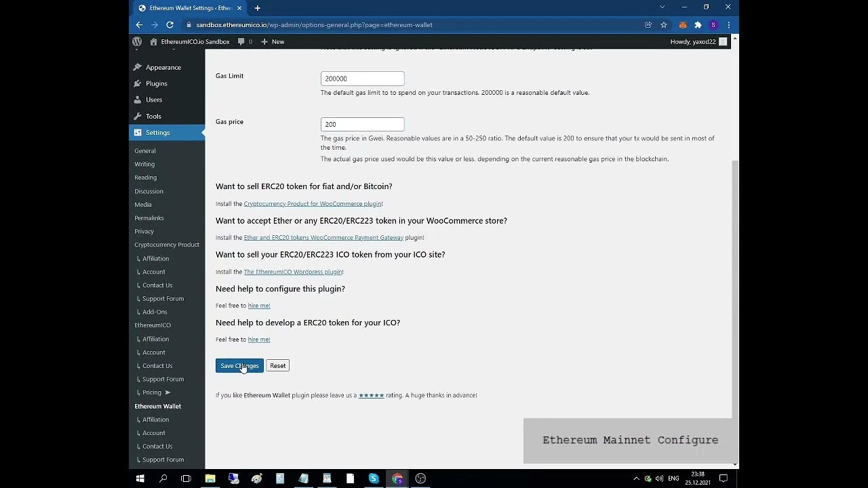Open the volume control in tray
The width and height of the screenshot is (868, 488).
pos(659,479)
